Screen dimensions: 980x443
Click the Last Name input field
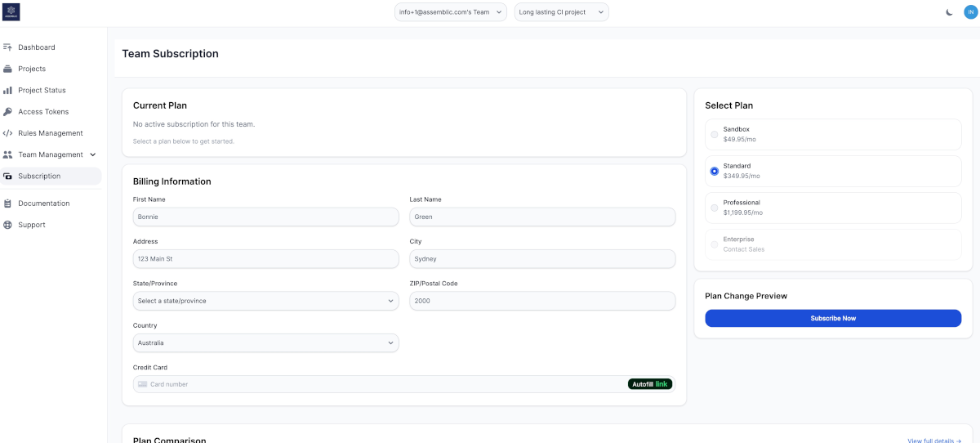click(542, 217)
